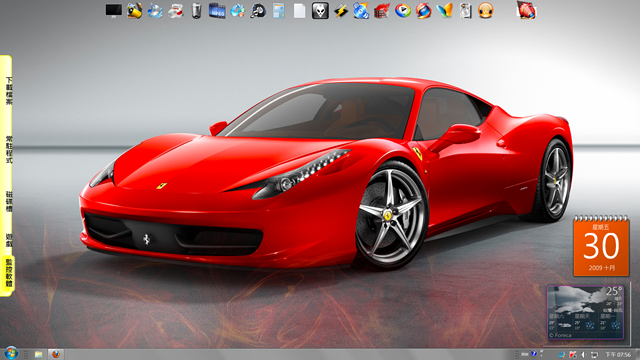Launch the colorful round media player dock icon
The height and width of the screenshot is (360, 640).
point(403,11)
